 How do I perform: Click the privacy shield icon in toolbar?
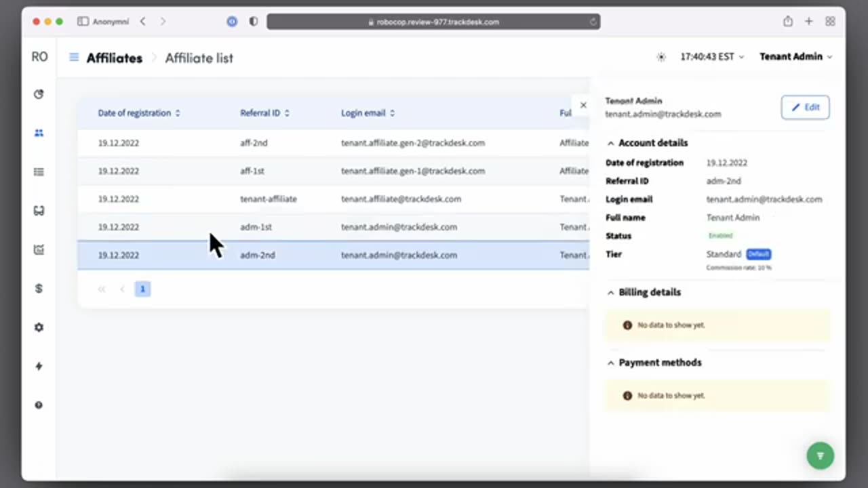click(x=253, y=22)
